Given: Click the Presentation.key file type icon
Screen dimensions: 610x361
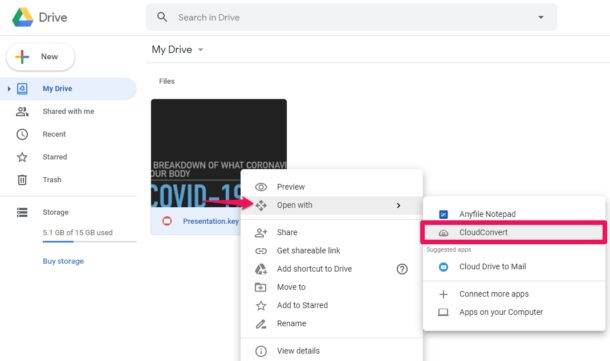Looking at the screenshot, I should click(x=167, y=221).
